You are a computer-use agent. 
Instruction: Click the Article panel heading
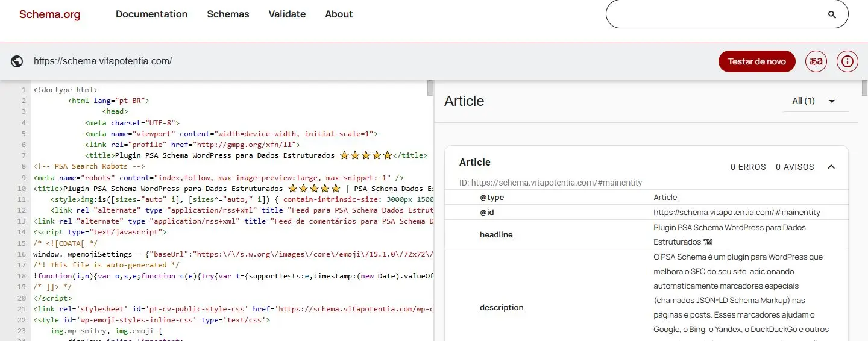[464, 101]
